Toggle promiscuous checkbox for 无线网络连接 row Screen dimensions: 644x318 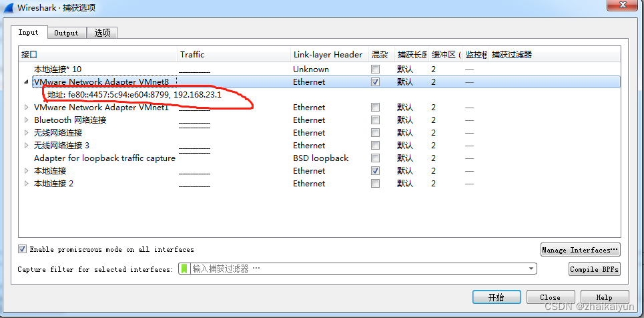pyautogui.click(x=375, y=133)
